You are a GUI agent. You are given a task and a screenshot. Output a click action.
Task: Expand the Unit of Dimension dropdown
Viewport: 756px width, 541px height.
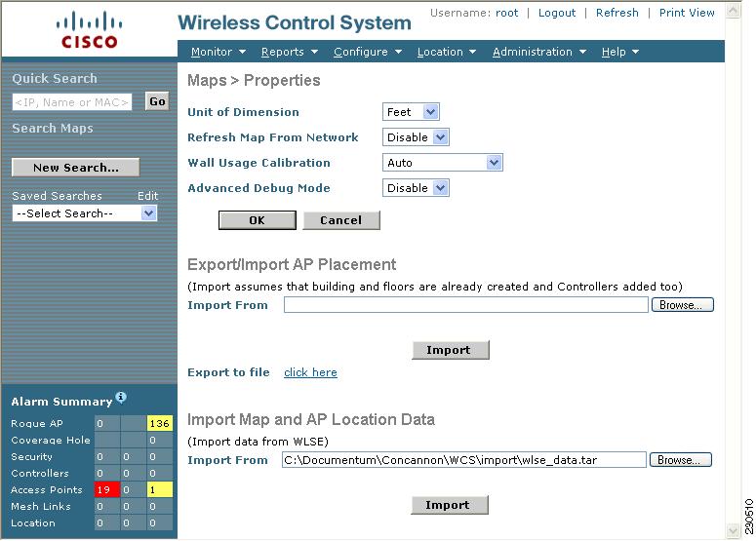(411, 112)
